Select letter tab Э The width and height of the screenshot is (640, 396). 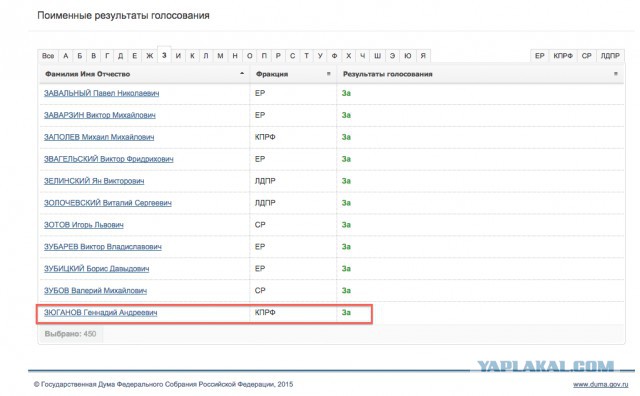392,56
